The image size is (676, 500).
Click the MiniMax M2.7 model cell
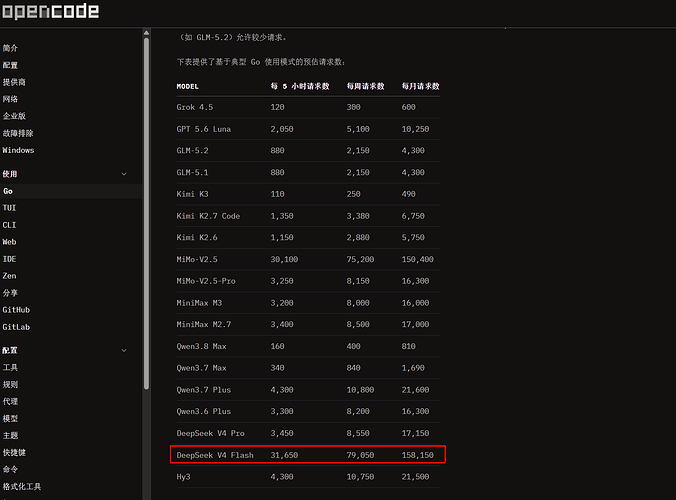point(203,325)
